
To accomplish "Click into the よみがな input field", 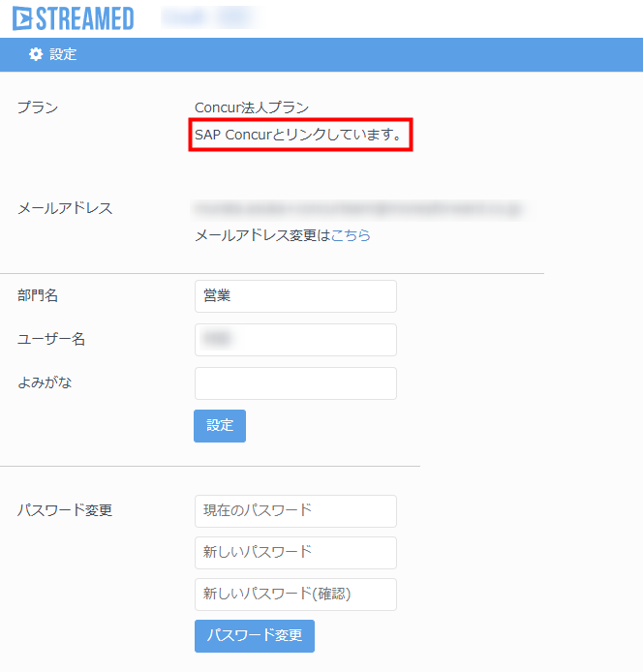I will 295,383.
